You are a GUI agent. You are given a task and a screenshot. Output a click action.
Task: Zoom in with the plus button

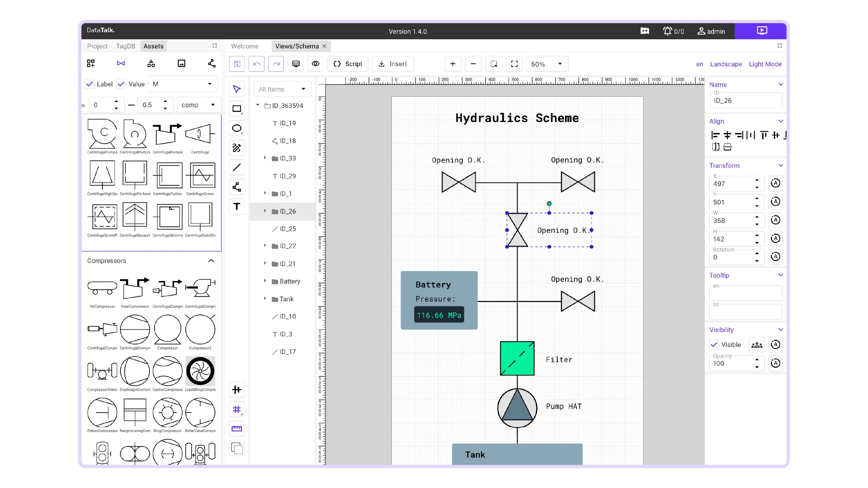coord(453,64)
